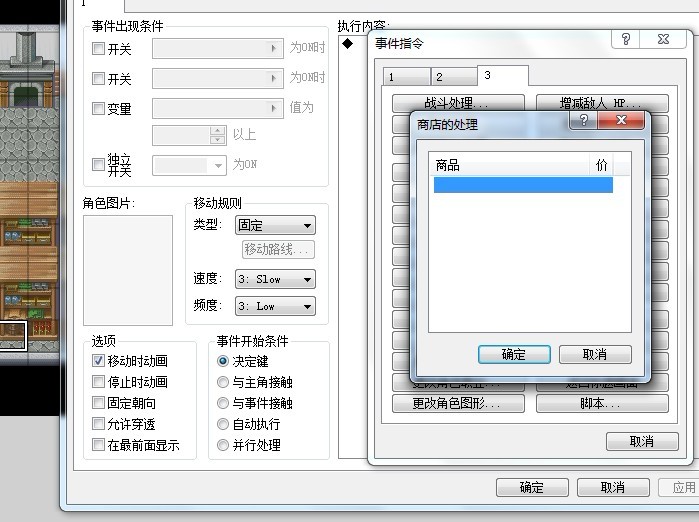The image size is (699, 522).
Task: Check 停止时动画 option
Action: (x=98, y=382)
